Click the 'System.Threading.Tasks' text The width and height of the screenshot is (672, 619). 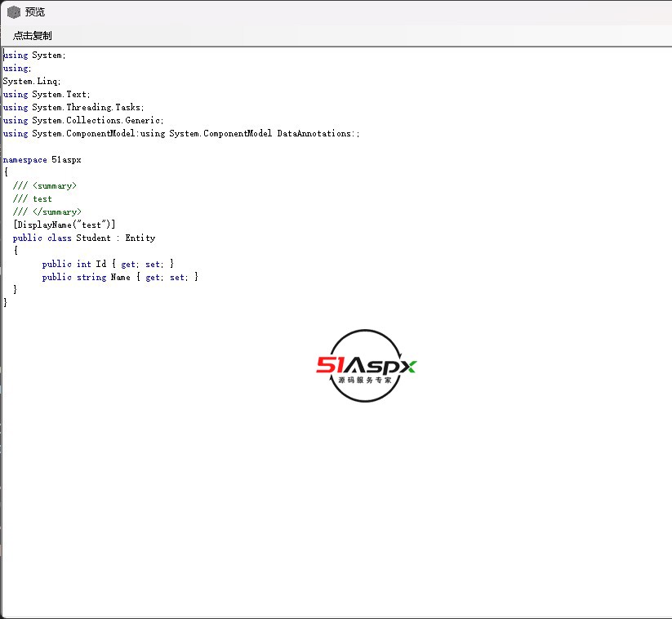pos(87,108)
